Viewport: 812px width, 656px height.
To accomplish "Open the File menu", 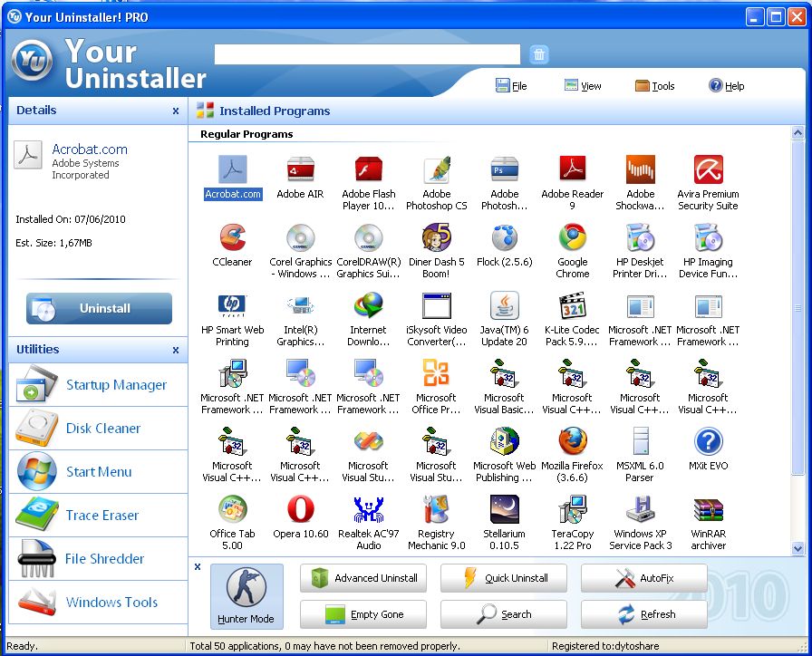I will 511,86.
